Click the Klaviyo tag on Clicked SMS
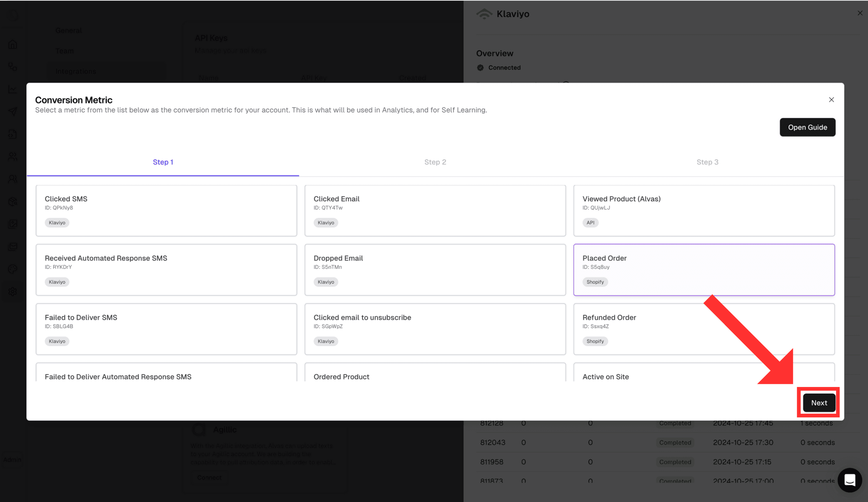Viewport: 868px width, 502px height. 57,223
